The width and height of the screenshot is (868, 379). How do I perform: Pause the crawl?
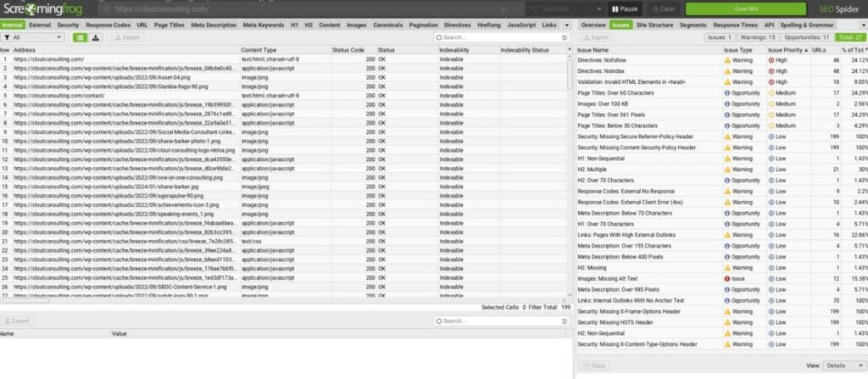click(625, 8)
